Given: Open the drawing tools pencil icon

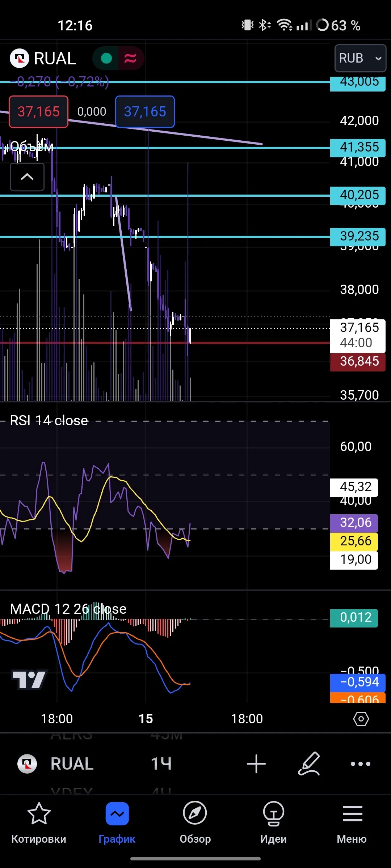Looking at the screenshot, I should point(309,763).
